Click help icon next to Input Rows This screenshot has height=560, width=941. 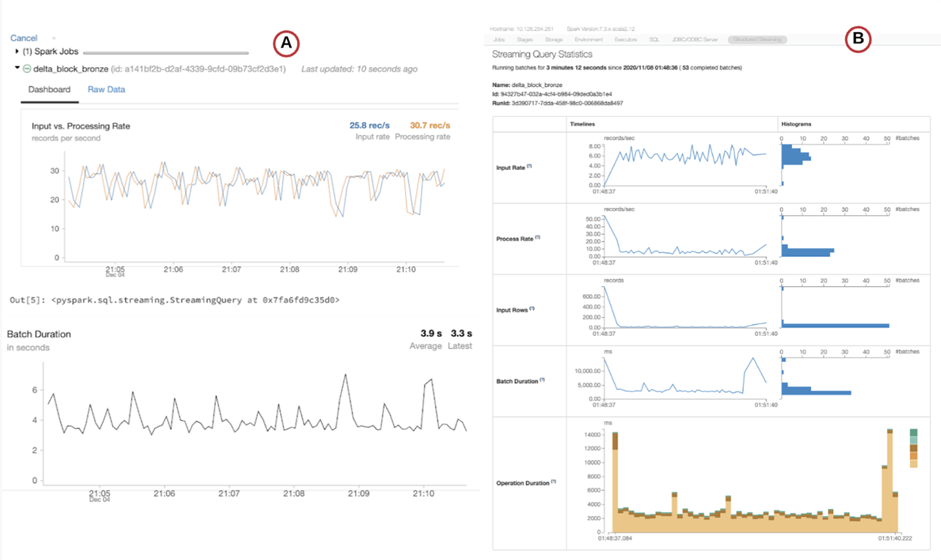(x=532, y=309)
